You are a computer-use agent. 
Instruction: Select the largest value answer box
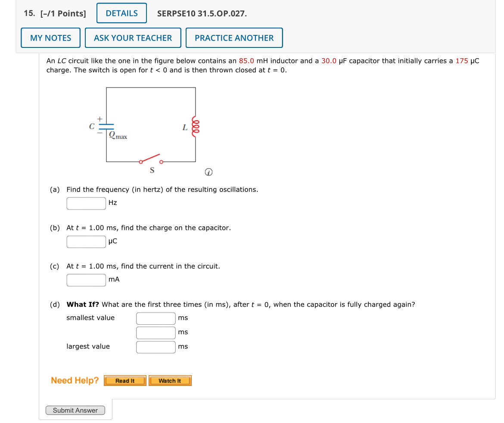(x=156, y=347)
